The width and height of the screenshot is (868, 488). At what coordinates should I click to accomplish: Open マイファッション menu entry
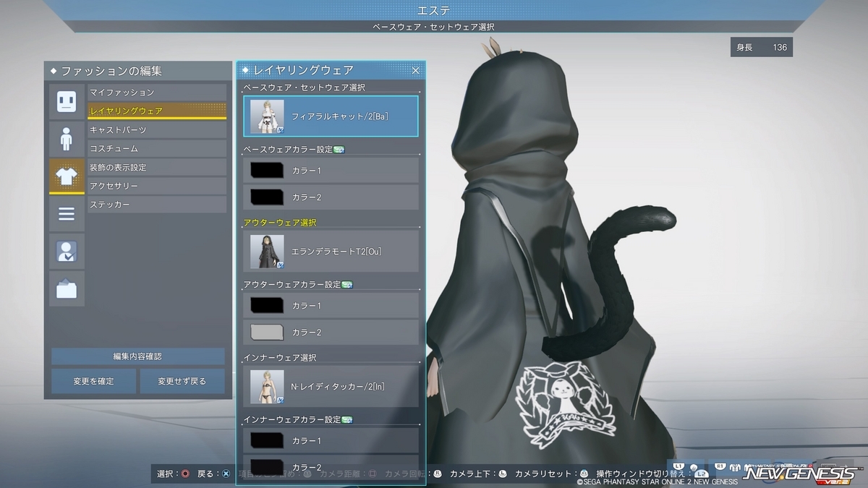(x=157, y=93)
